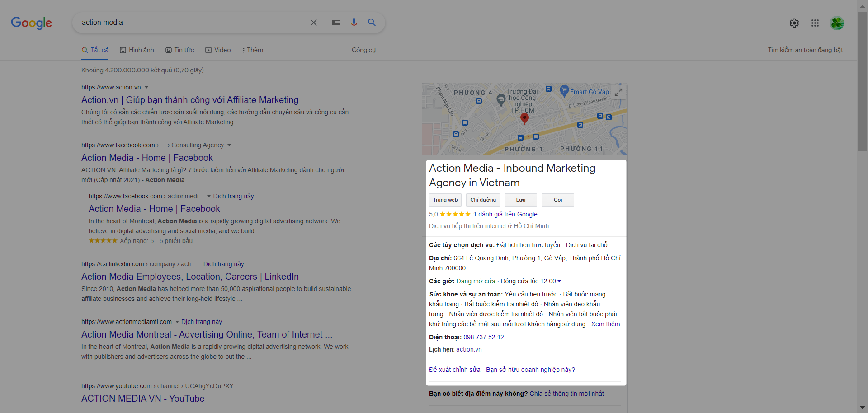Open Google settings gear
The height and width of the screenshot is (413, 868).
tap(794, 23)
